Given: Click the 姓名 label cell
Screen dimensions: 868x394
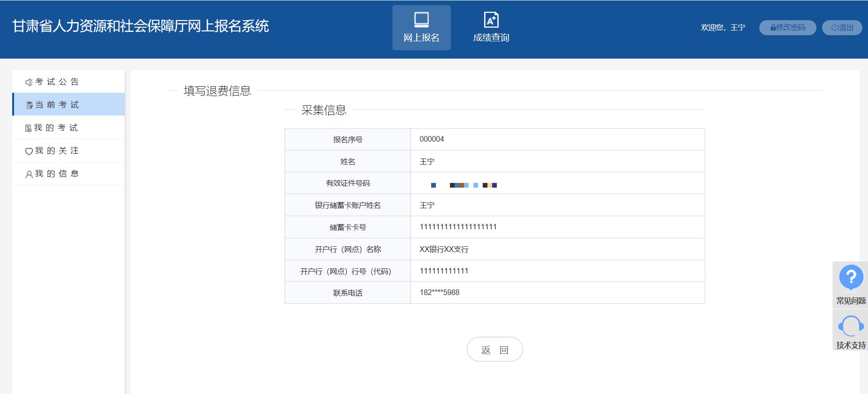Looking at the screenshot, I should pyautogui.click(x=348, y=161).
